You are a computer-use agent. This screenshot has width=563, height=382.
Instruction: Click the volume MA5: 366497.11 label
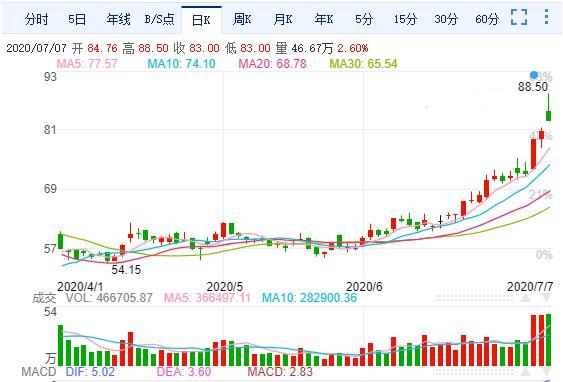click(207, 298)
